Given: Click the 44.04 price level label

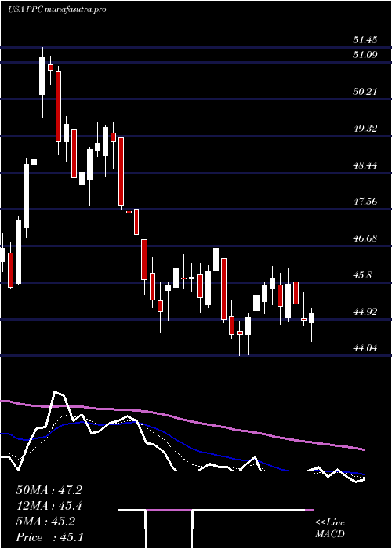Looking at the screenshot, I should pyautogui.click(x=365, y=348).
